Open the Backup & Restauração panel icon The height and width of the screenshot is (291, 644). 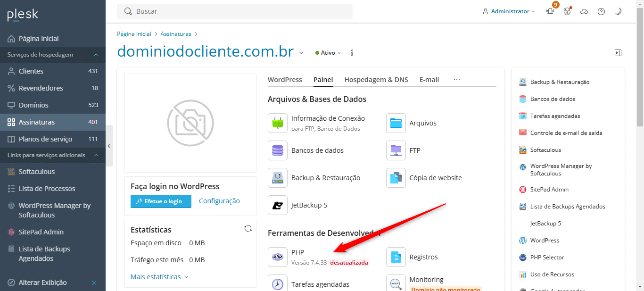point(278,178)
